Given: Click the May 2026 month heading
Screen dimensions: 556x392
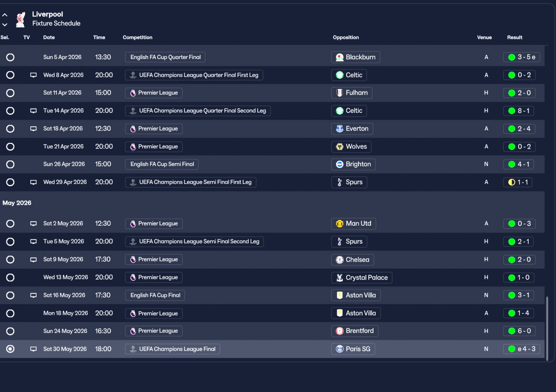Looking at the screenshot, I should [17, 203].
